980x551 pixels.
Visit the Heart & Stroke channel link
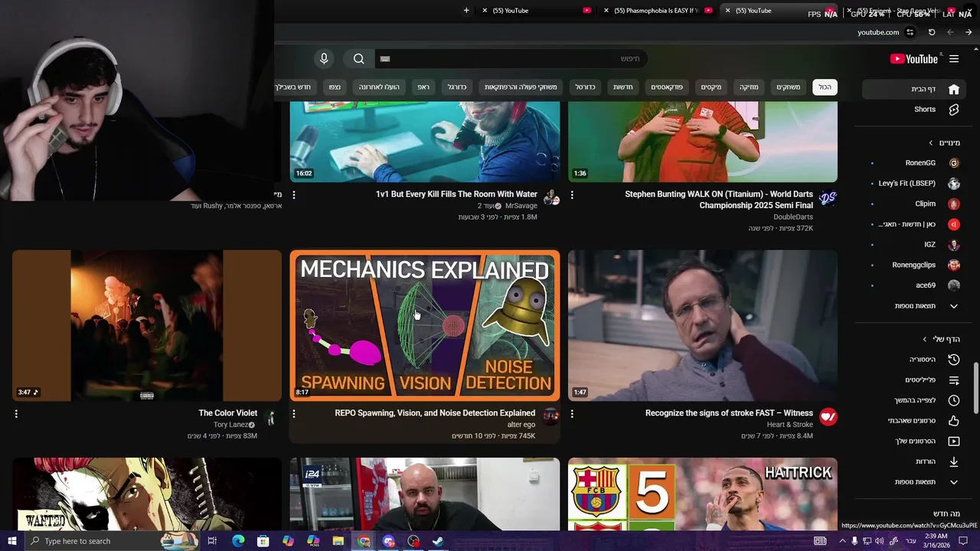(790, 425)
